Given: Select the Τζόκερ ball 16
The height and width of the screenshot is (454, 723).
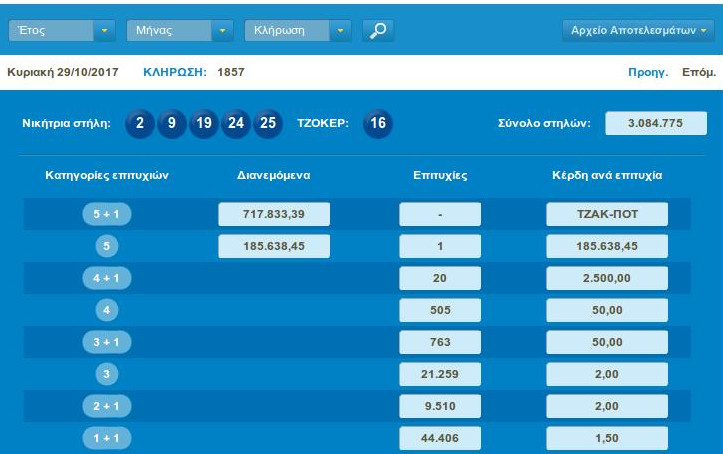Looking at the screenshot, I should coord(378,123).
